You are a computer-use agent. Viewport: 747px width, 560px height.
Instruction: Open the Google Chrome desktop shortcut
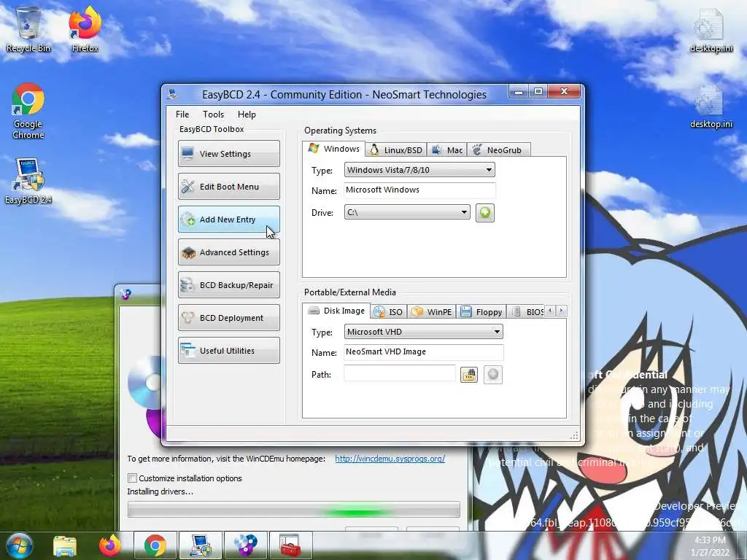(x=28, y=111)
